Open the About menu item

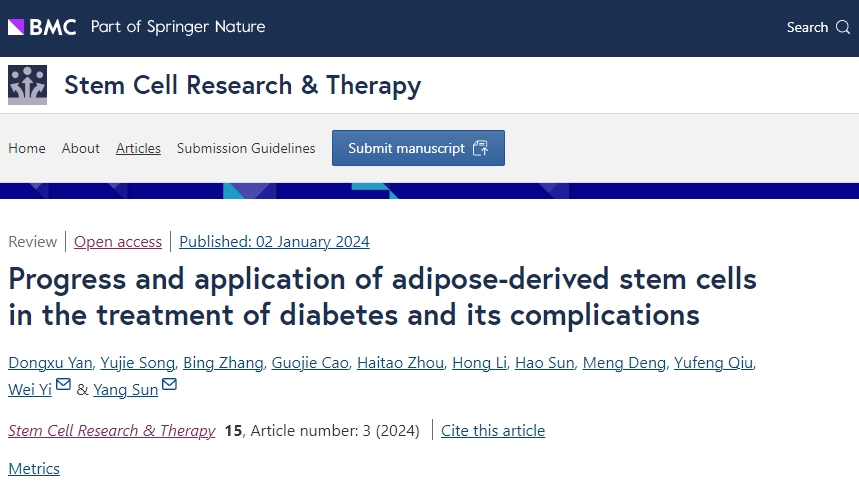click(81, 148)
